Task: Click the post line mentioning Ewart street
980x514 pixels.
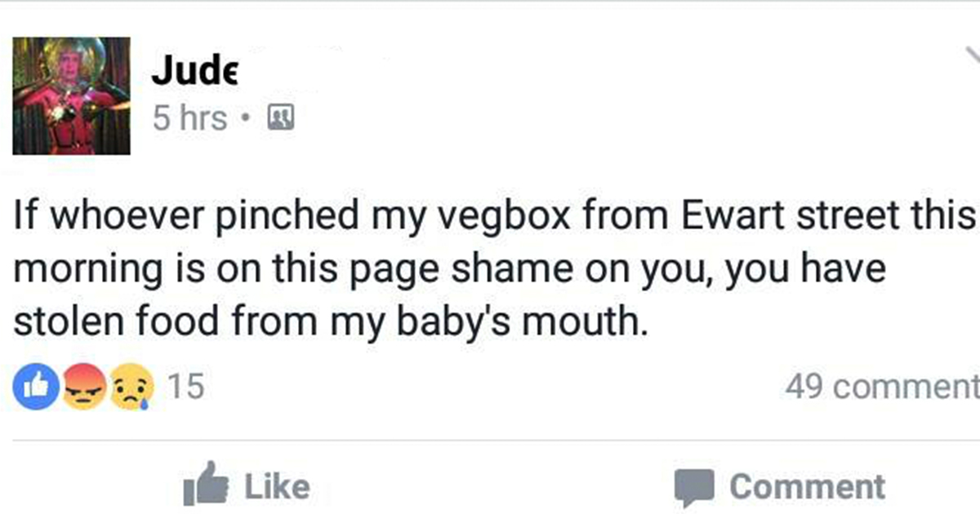Action: pyautogui.click(x=495, y=216)
